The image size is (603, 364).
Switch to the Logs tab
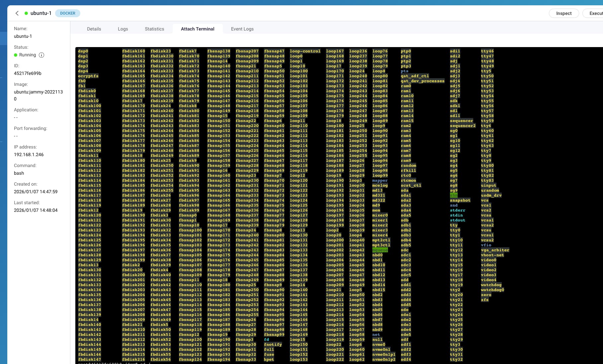pos(123,29)
